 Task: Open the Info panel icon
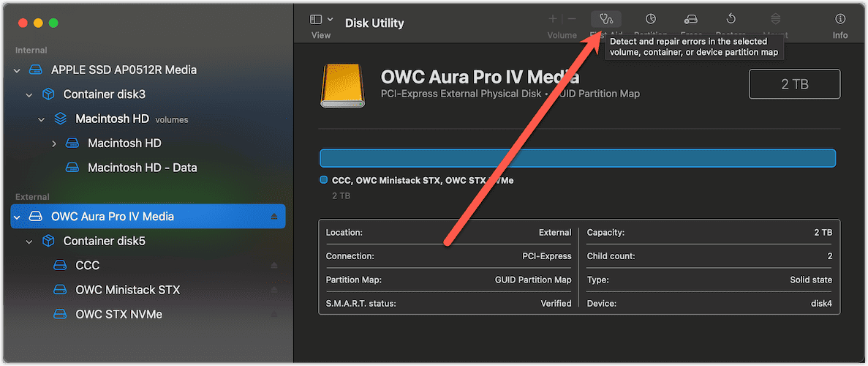840,19
